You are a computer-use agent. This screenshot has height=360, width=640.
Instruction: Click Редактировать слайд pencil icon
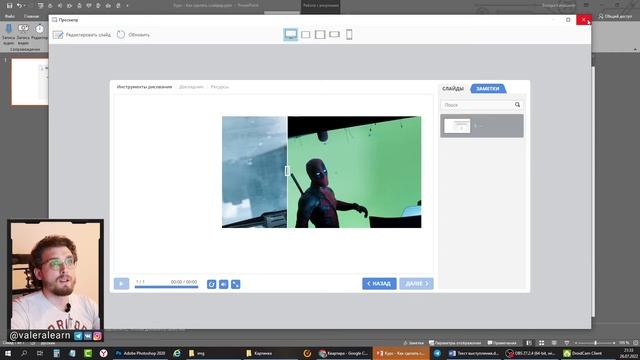tap(58, 35)
